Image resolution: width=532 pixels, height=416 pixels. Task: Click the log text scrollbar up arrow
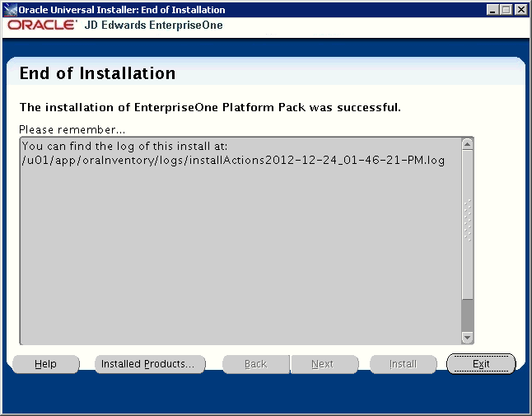[467, 144]
